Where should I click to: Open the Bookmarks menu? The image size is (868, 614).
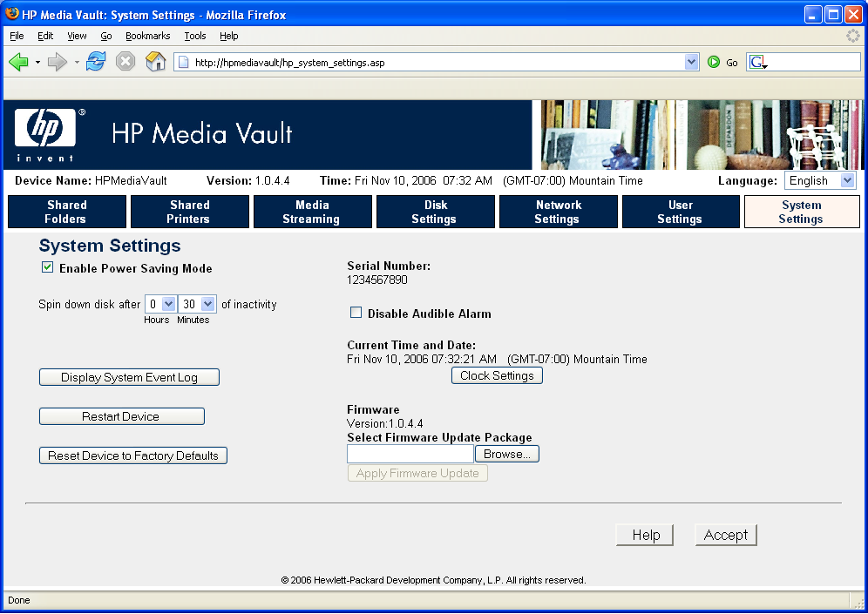147,36
